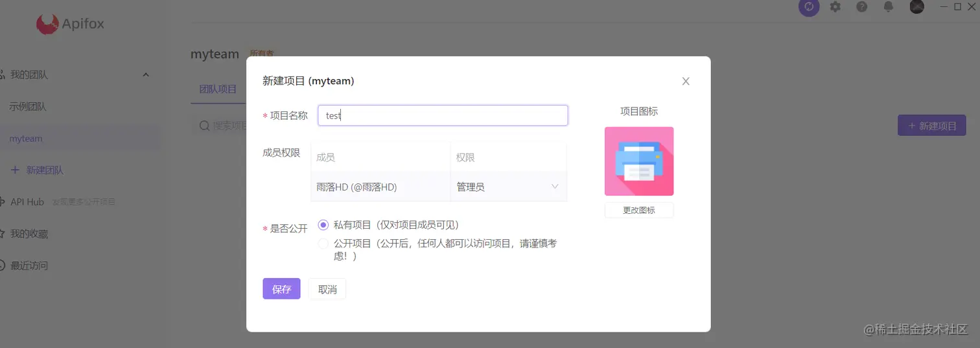Open 我的收藏 in the sidebar
Image resolution: width=980 pixels, height=348 pixels.
[29, 233]
